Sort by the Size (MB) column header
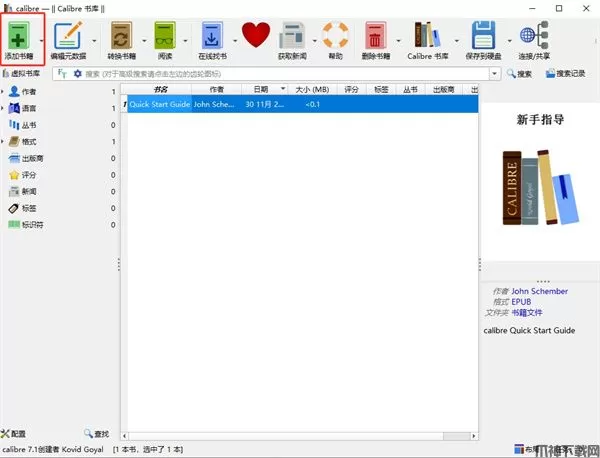The width and height of the screenshot is (600, 458). click(312, 90)
